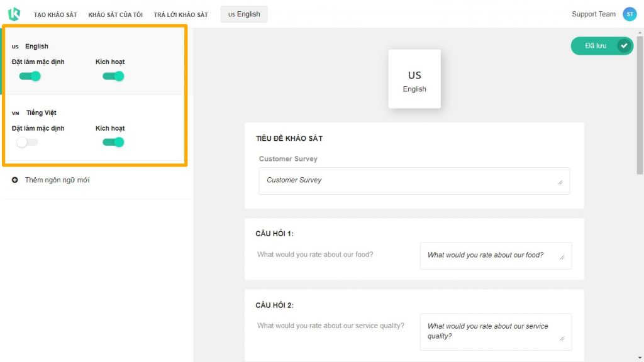Enable Tiếng Việt Đặt làm mặc định switch
Image resolution: width=644 pixels, height=362 pixels.
coord(27,142)
